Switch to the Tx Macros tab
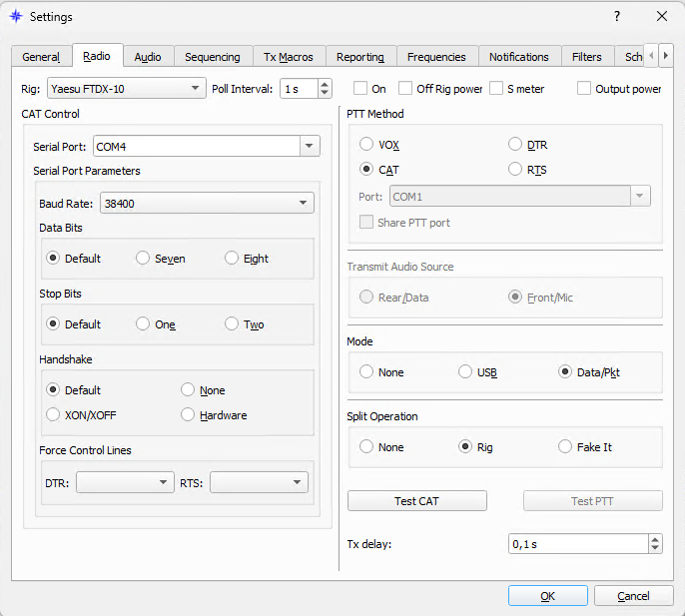Image resolution: width=685 pixels, height=616 pixels. point(289,57)
